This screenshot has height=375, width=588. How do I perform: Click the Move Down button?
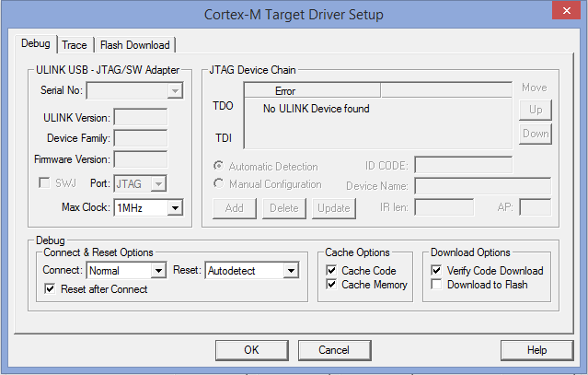536,134
